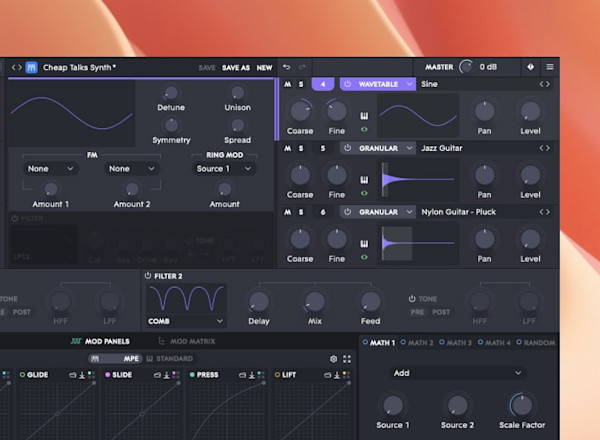
Task: Toggle power for Jazz Guitar GRANULAR oscillator
Action: click(x=347, y=148)
